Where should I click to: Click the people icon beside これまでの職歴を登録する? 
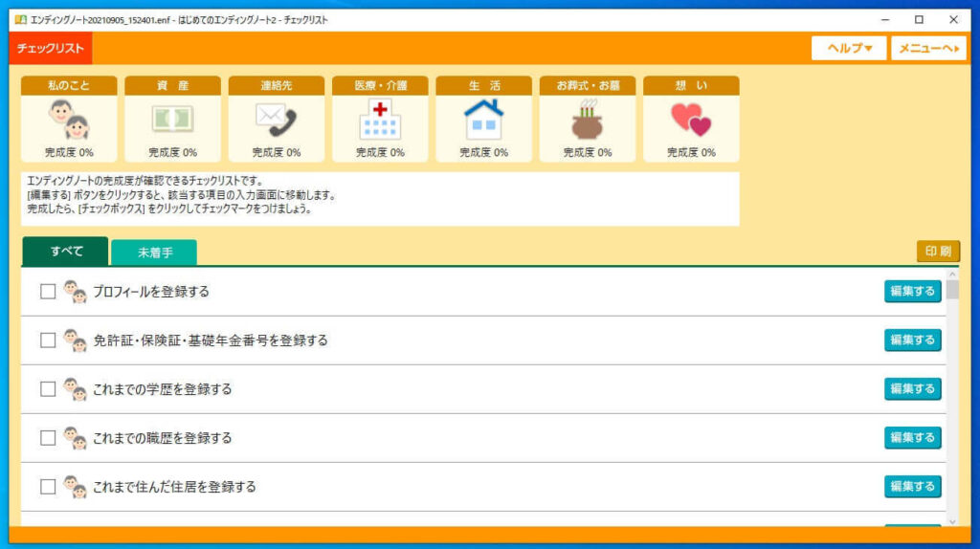point(75,438)
